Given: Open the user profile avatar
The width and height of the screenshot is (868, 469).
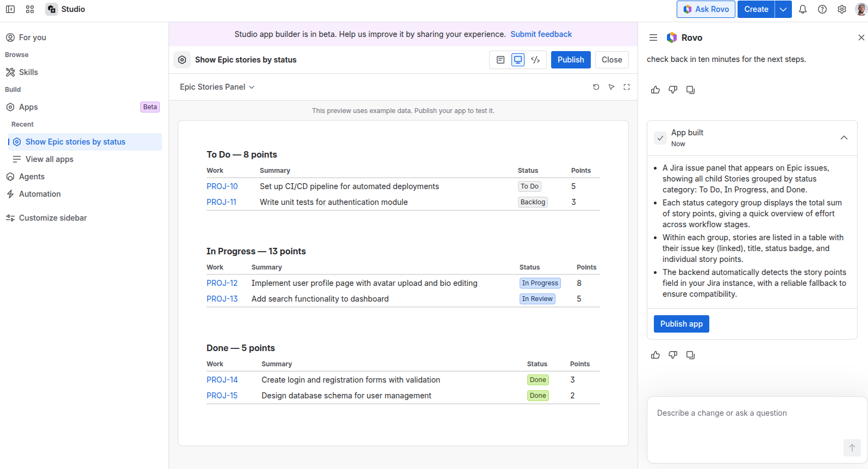Looking at the screenshot, I should click(x=861, y=9).
